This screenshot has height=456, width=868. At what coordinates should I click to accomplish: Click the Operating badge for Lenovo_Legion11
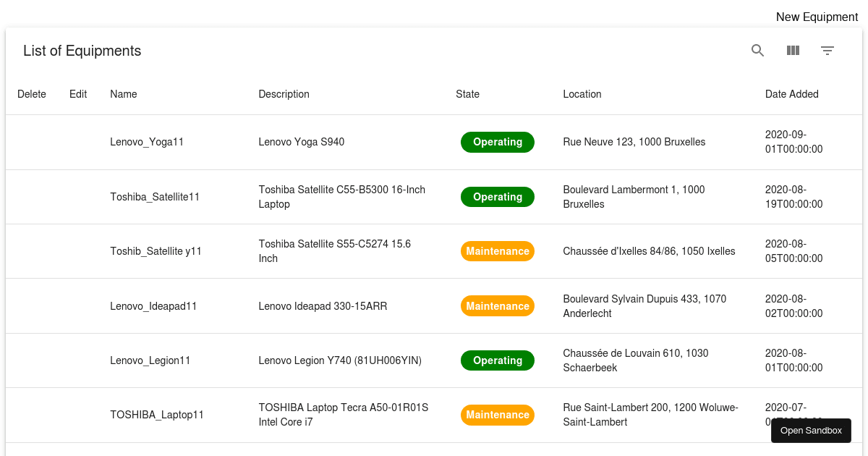[x=497, y=360]
